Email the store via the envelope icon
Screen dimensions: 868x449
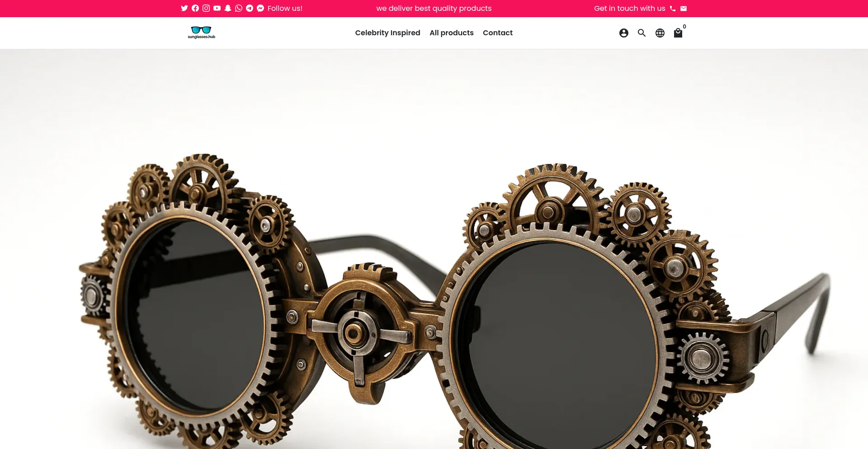click(x=684, y=8)
